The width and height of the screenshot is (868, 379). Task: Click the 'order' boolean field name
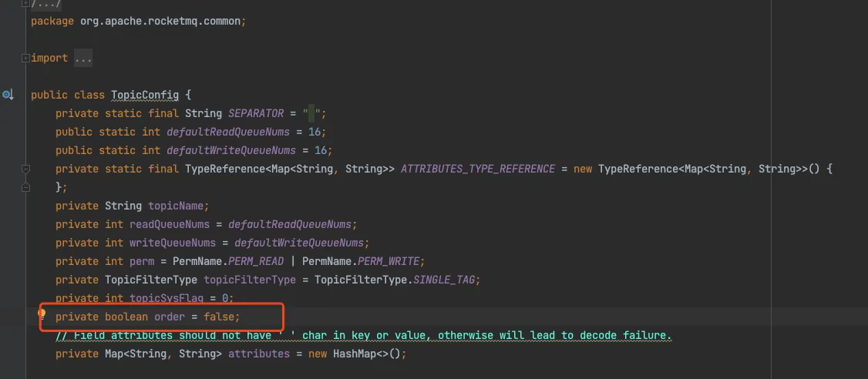click(x=169, y=317)
